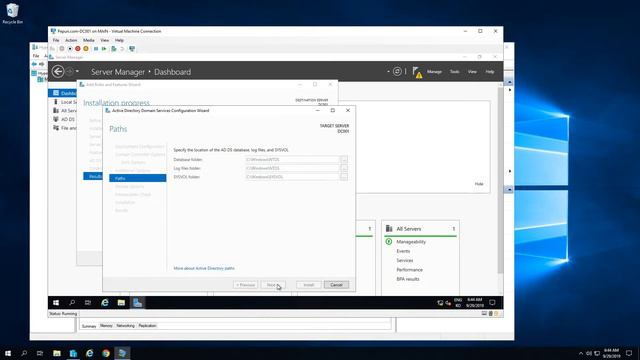Click Server Manager refresh icon

coord(397,71)
